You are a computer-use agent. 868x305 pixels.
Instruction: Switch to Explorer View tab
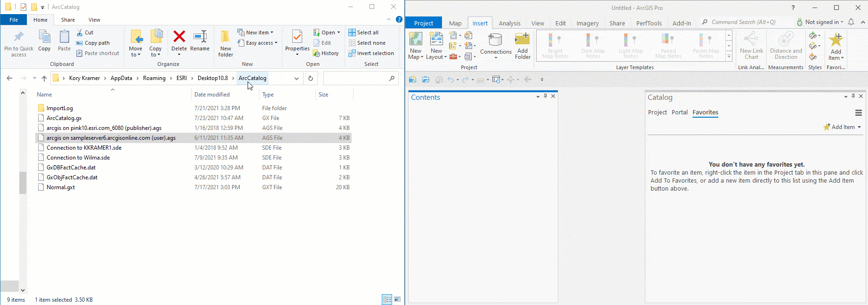click(x=94, y=20)
